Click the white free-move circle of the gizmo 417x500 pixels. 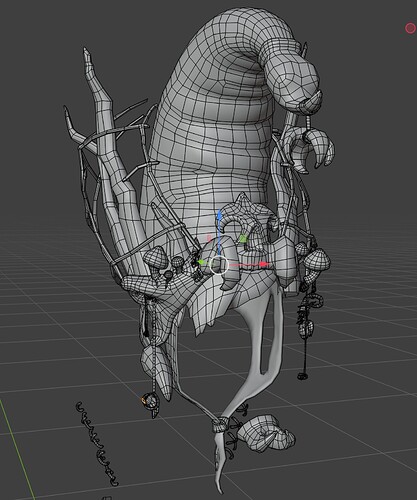pyautogui.click(x=219, y=265)
